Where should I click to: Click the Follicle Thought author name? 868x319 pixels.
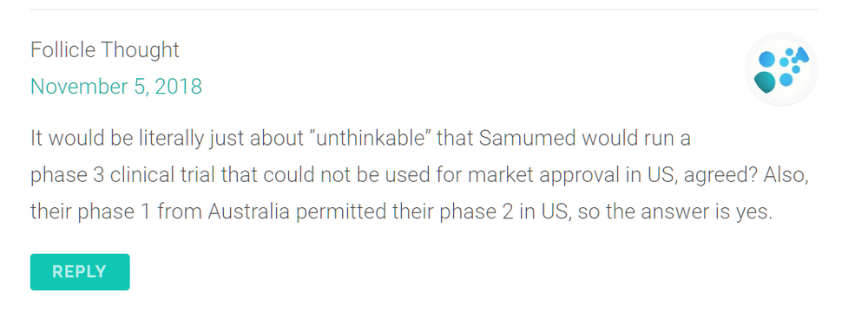click(105, 49)
